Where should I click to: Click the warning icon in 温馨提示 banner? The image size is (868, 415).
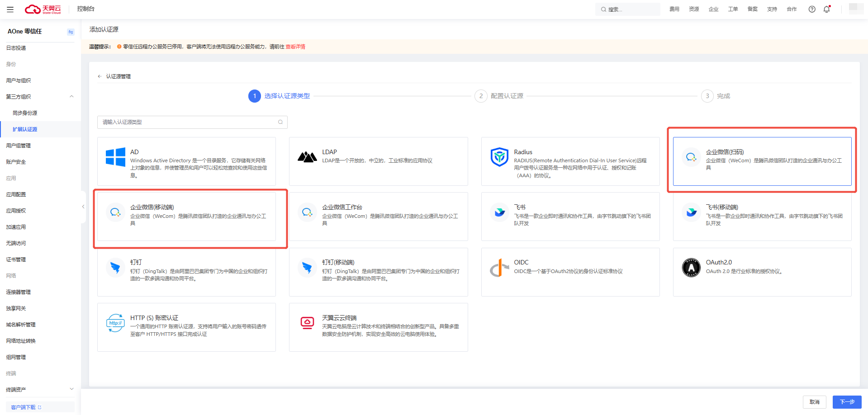(x=119, y=47)
